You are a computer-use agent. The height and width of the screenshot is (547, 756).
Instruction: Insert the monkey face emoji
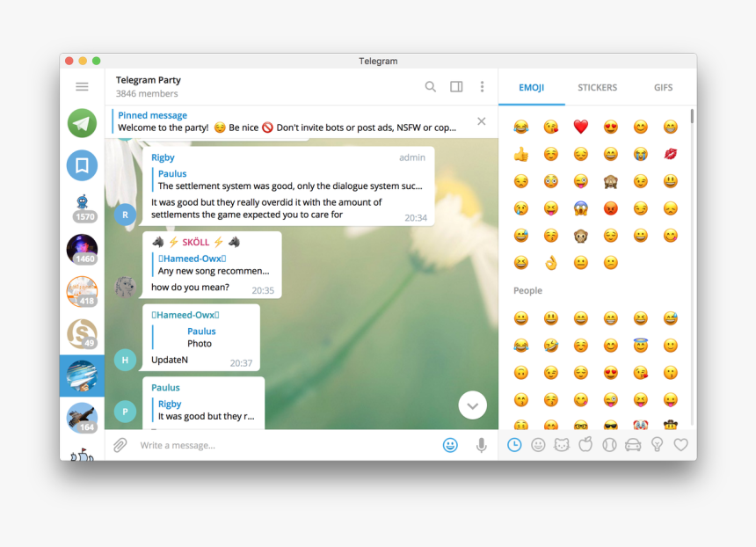[x=581, y=236]
